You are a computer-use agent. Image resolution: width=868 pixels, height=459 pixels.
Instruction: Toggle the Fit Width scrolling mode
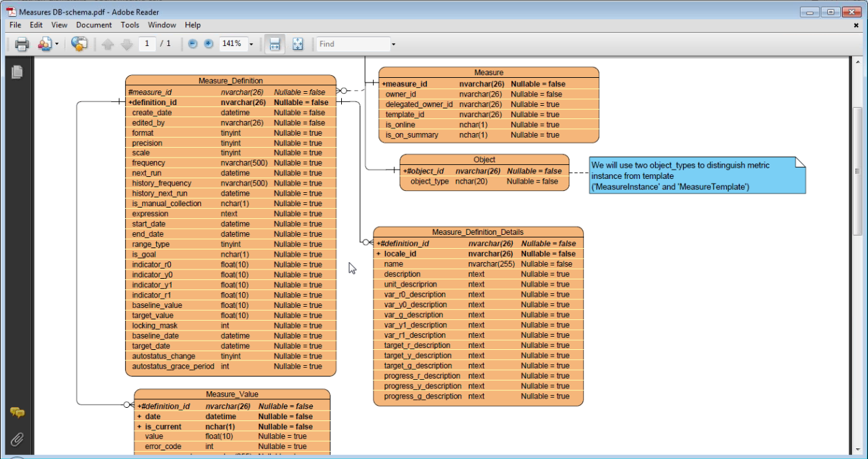[274, 44]
